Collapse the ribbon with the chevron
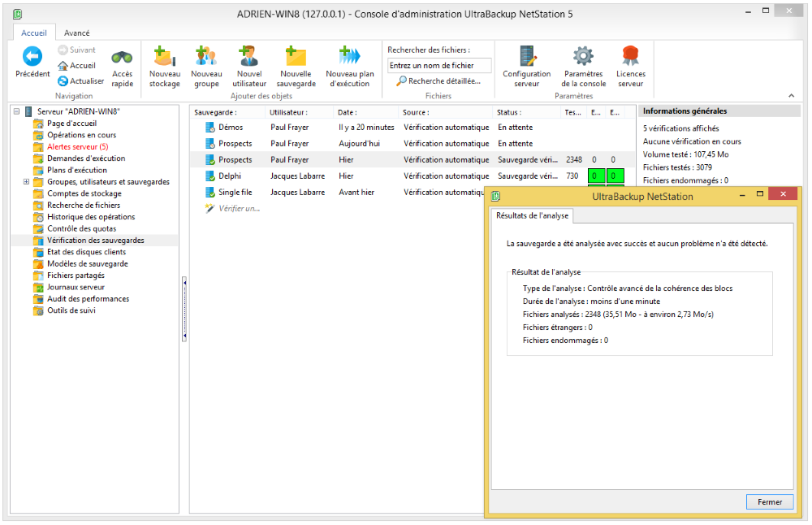 tap(791, 95)
